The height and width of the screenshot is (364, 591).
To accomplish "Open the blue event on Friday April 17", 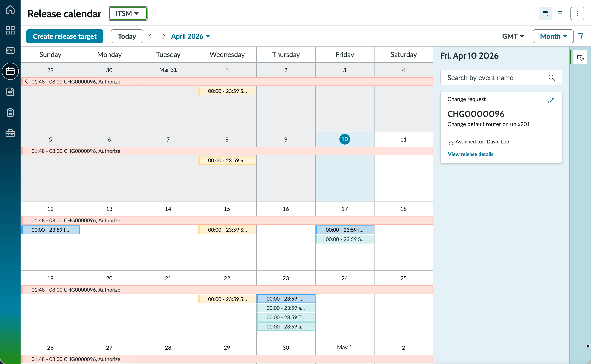I will [x=345, y=230].
